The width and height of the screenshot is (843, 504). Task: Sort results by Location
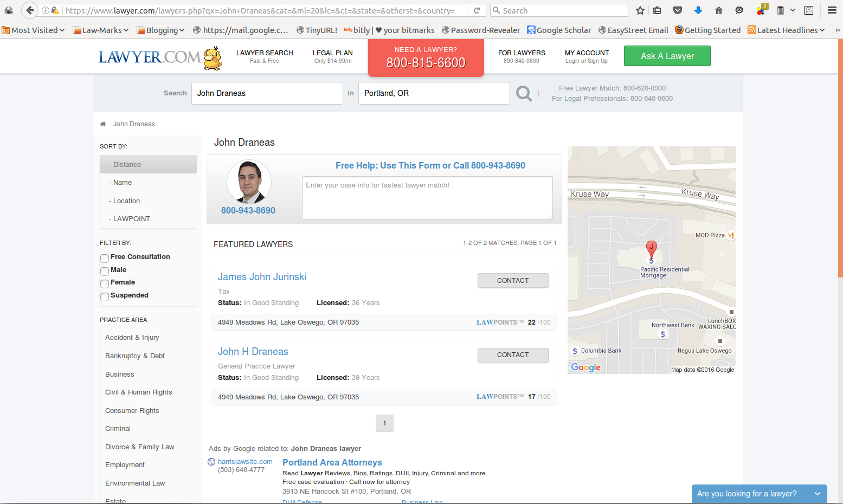(148, 201)
